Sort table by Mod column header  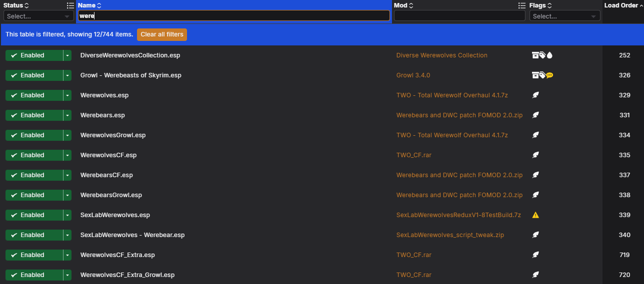(x=400, y=5)
